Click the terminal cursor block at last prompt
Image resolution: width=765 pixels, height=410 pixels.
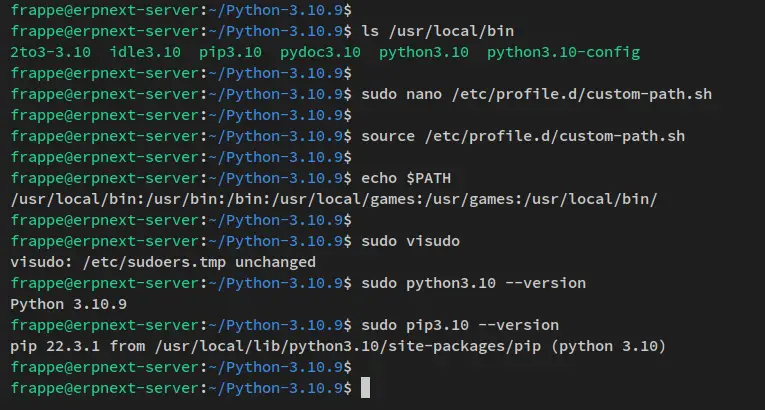coord(365,388)
